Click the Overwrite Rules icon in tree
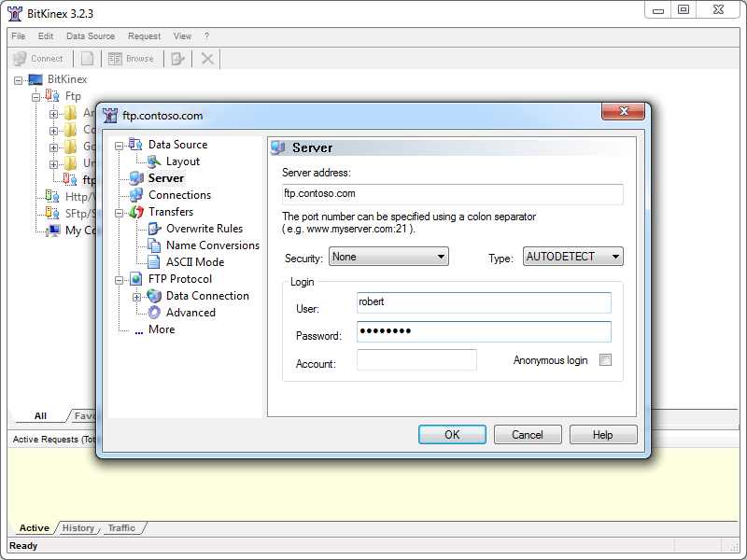 154,229
